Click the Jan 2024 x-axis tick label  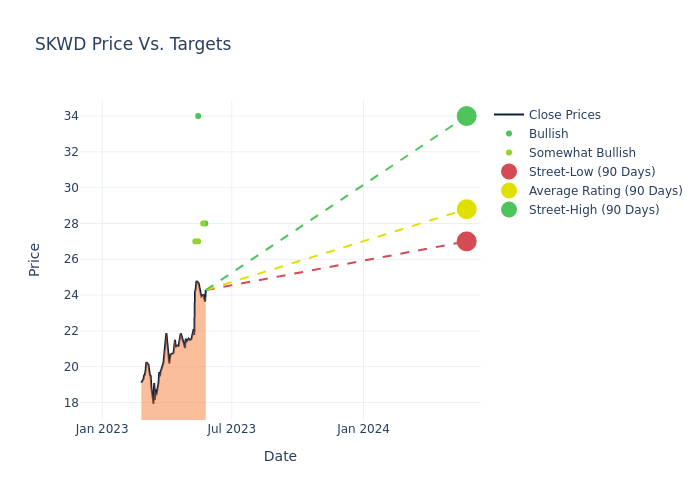pyautogui.click(x=363, y=429)
